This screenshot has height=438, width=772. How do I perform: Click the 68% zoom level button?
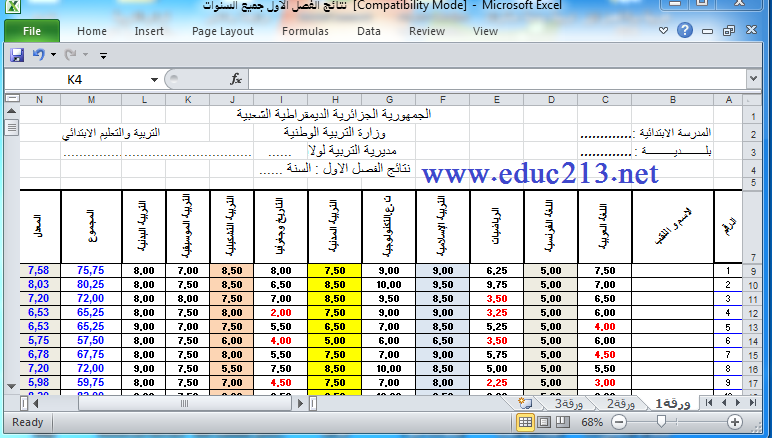(x=592, y=422)
